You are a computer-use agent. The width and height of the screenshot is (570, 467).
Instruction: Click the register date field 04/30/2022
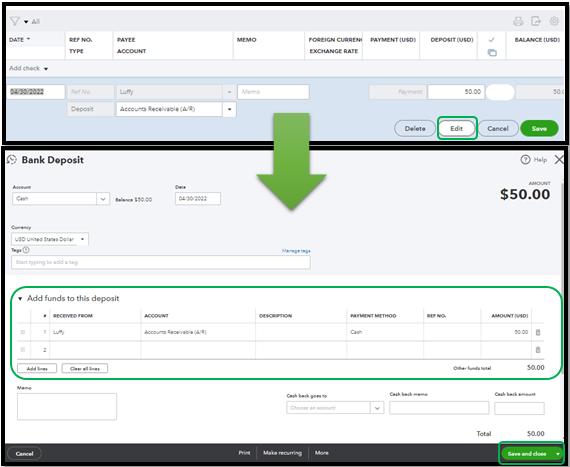(36, 92)
